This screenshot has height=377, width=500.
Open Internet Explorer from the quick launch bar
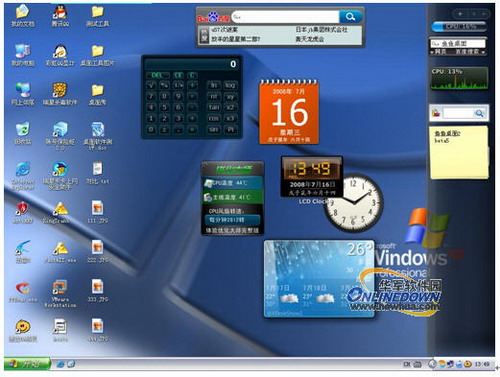pos(60,364)
